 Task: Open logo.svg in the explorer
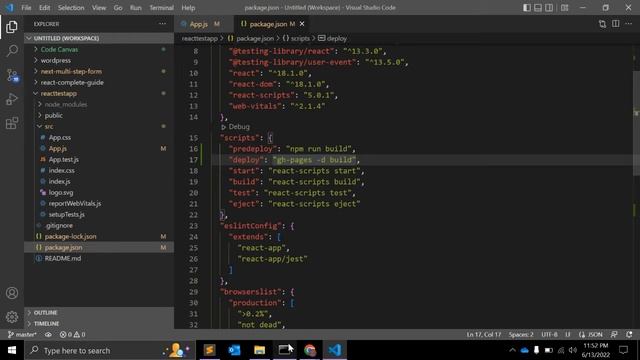61,193
